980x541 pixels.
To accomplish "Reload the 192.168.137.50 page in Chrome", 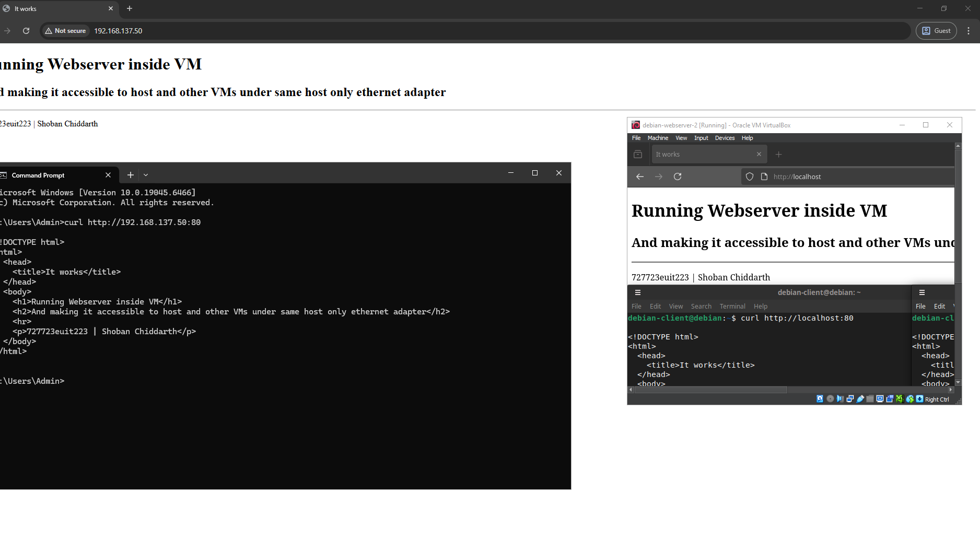I will coord(26,31).
